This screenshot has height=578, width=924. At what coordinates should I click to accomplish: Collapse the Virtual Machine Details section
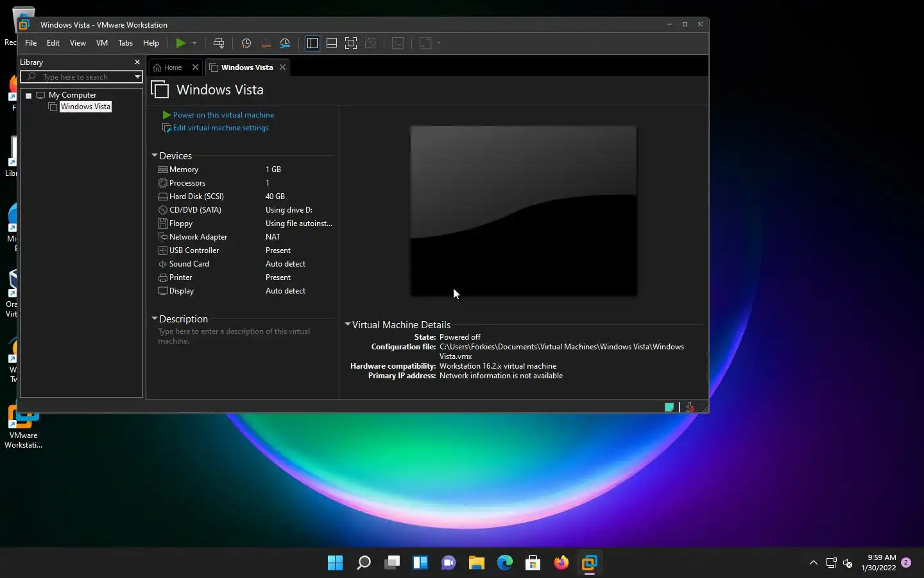pos(348,324)
